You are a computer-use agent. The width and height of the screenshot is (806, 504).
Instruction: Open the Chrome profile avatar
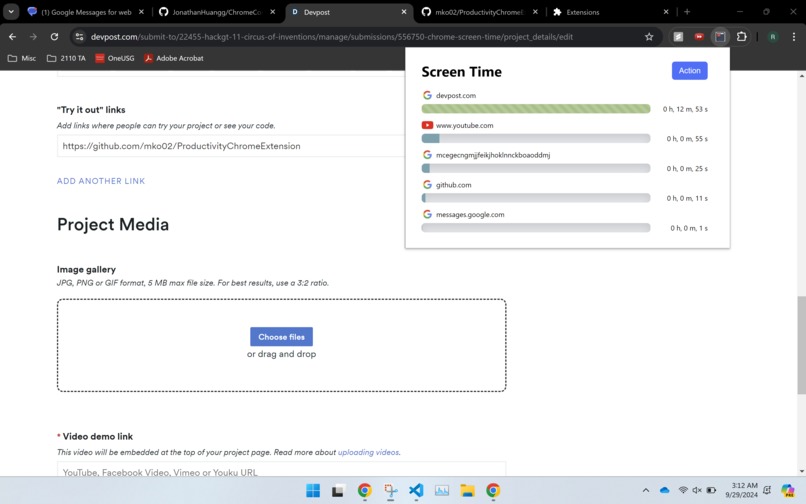[773, 37]
